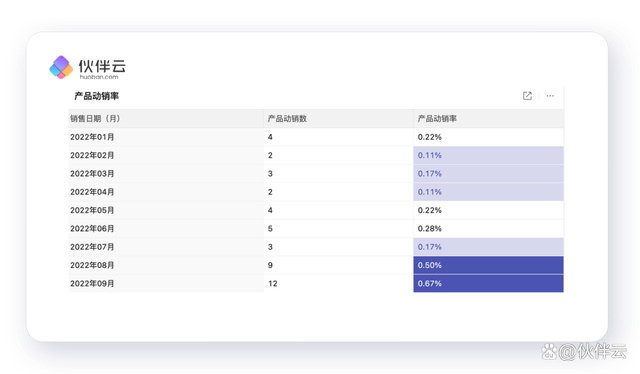Viewport: 640px width, 374px height.
Task: Click the light purple 0.11% cell for 2022年02月
Action: tap(489, 155)
